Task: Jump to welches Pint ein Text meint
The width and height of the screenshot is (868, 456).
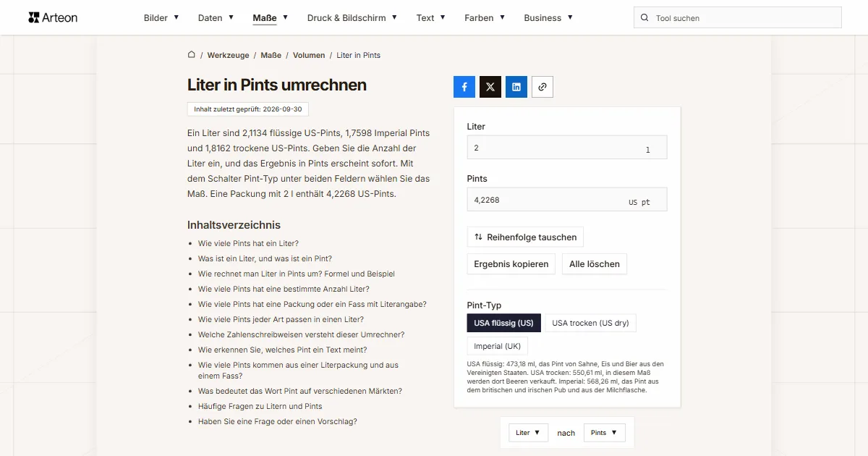Action: (x=284, y=350)
